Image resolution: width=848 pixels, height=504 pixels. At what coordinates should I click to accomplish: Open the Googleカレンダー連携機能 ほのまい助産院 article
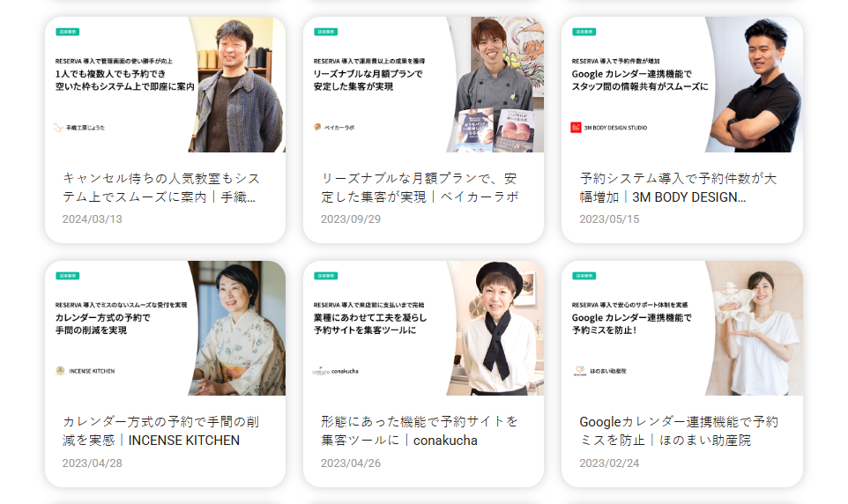click(x=679, y=431)
